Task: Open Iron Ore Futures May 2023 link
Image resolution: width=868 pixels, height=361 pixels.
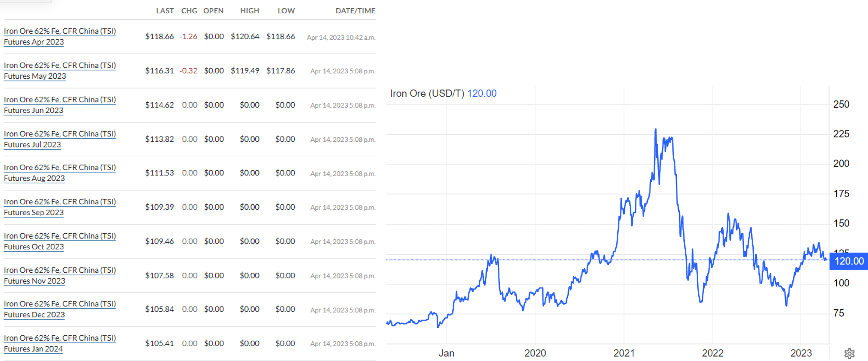Action: pos(60,70)
